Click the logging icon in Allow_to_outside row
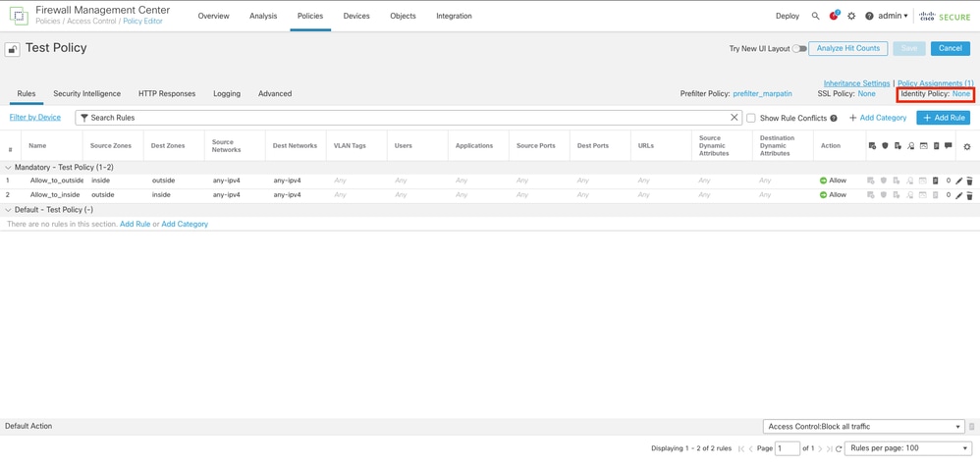 coord(936,181)
